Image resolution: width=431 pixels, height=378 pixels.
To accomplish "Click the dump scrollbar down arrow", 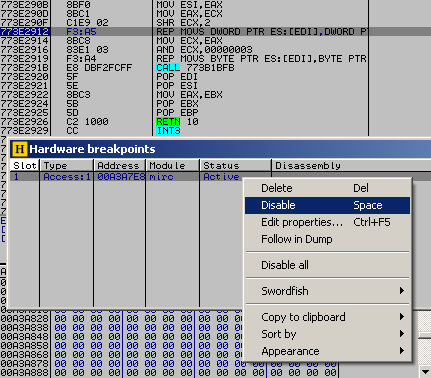I will pos(425,372).
